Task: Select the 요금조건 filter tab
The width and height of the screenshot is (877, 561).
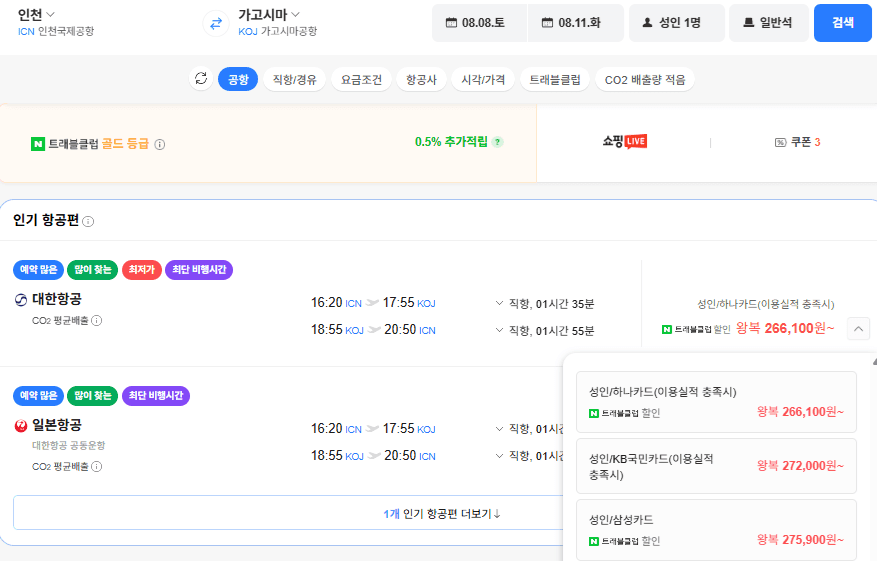Action: pos(361,79)
